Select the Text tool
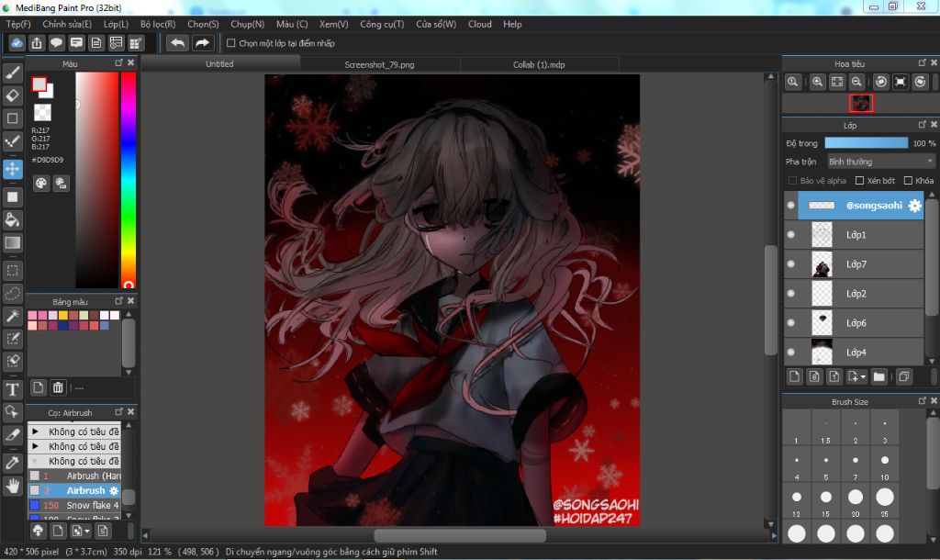This screenshot has height=560, width=940. click(13, 390)
